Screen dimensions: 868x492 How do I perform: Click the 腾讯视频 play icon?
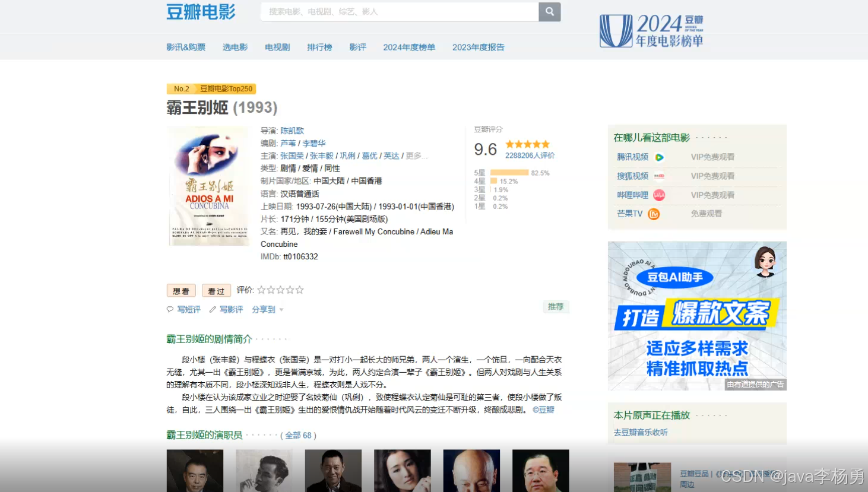click(x=659, y=157)
